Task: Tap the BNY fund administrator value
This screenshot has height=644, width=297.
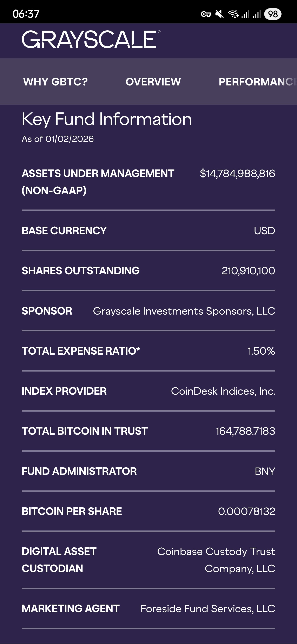Action: [x=265, y=471]
